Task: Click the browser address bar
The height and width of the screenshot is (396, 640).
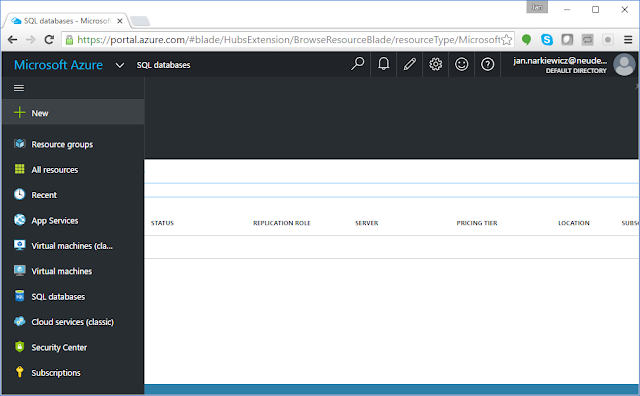Action: pyautogui.click(x=288, y=40)
